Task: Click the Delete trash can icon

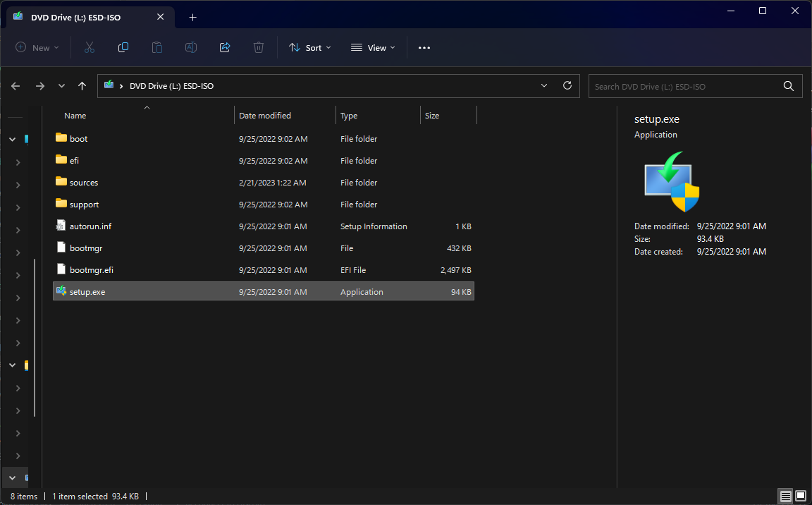Action: tap(259, 48)
